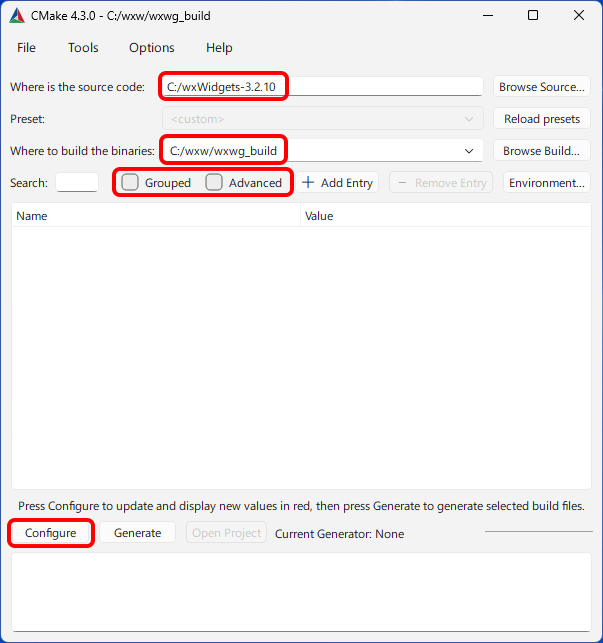Open the Environment dialog button
Image resolution: width=603 pixels, height=643 pixels.
(547, 182)
